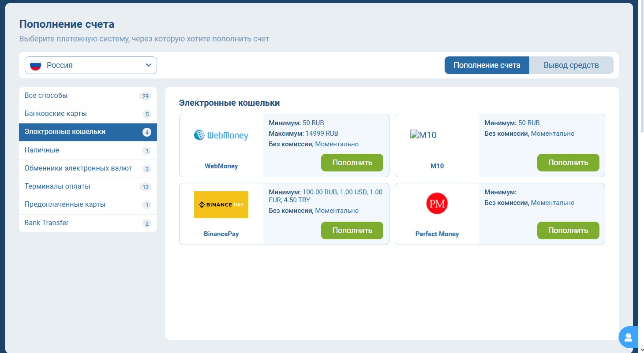Click Пополнить button for WebMoney
The height and width of the screenshot is (353, 644).
(x=352, y=163)
